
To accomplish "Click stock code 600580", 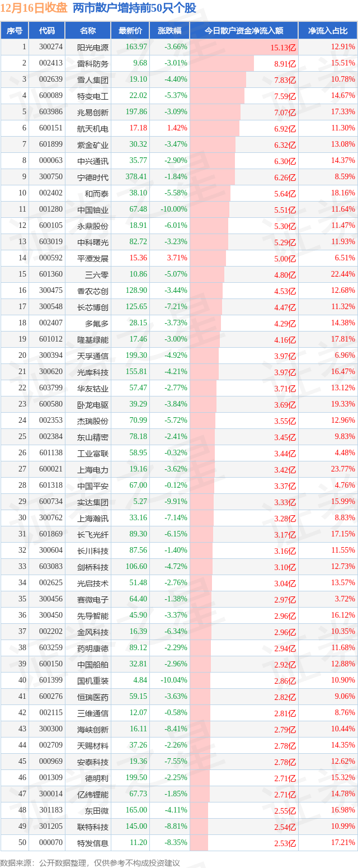I will (x=51, y=404).
